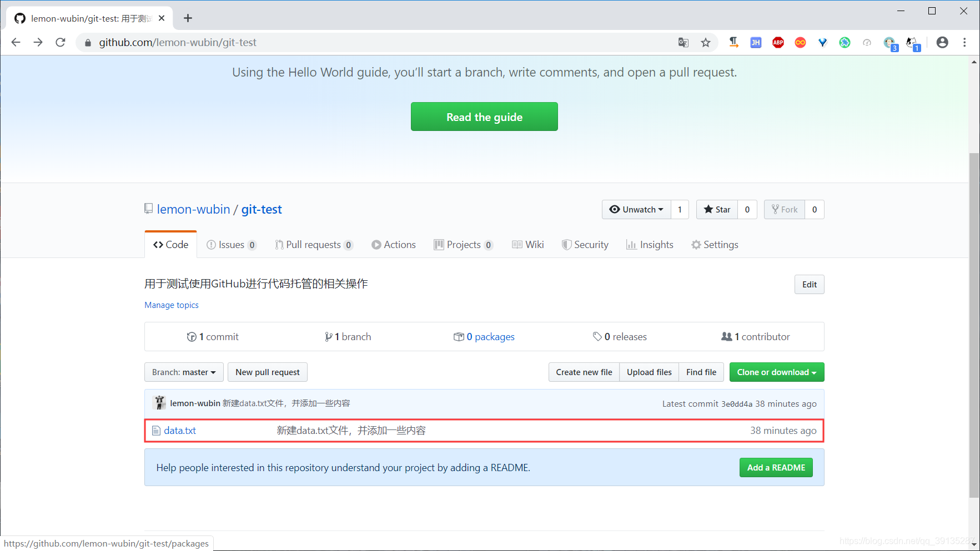Open repository Settings tab

[715, 245]
